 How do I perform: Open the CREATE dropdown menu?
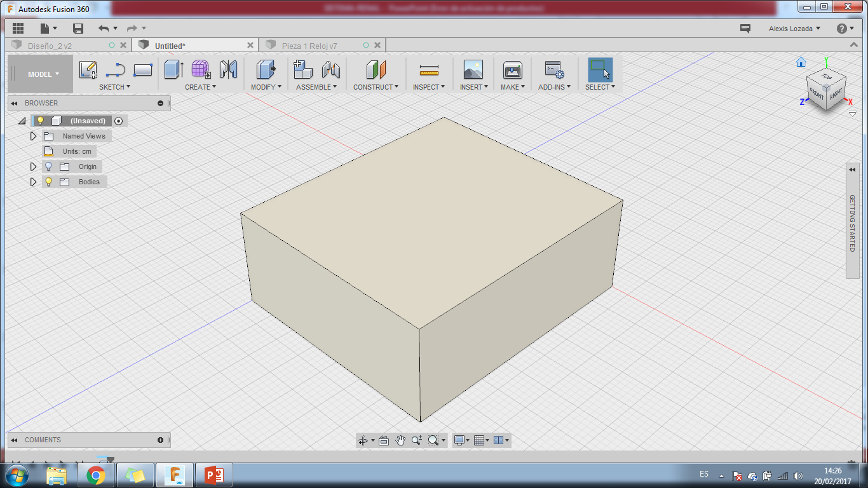click(x=200, y=87)
